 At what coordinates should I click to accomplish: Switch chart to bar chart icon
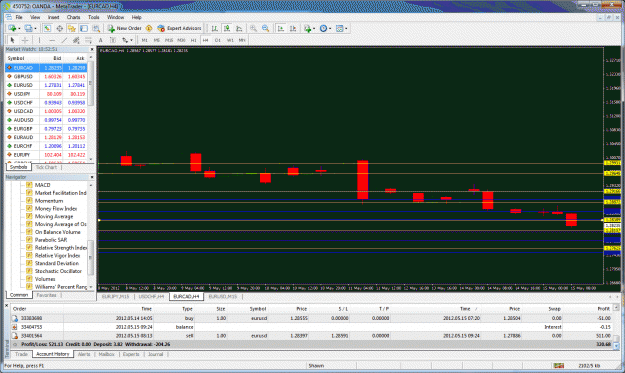click(x=214, y=28)
